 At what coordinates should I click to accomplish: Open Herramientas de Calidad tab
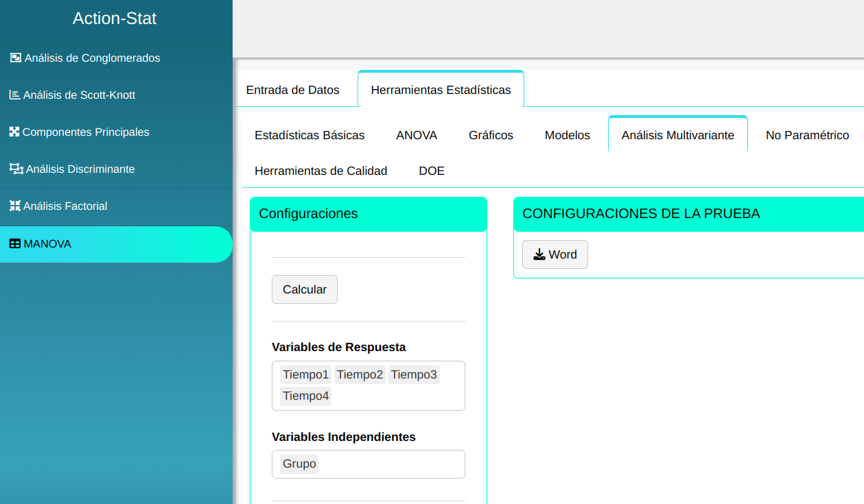point(320,171)
